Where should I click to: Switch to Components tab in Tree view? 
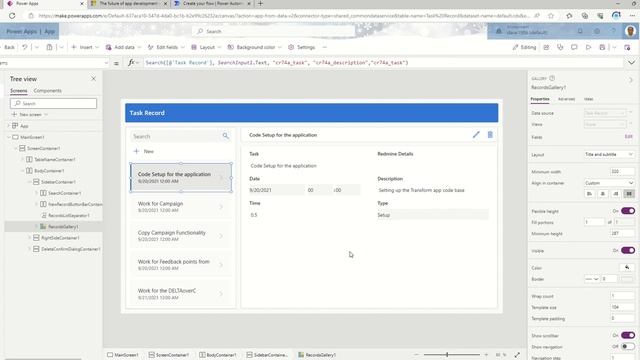pyautogui.click(x=48, y=91)
